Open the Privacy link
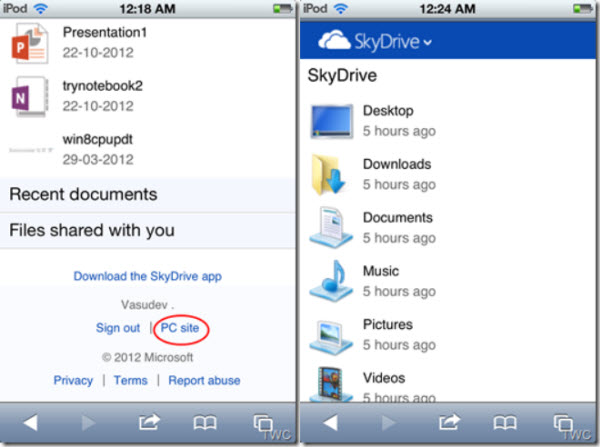The height and width of the screenshot is (447, 600). 73,380
